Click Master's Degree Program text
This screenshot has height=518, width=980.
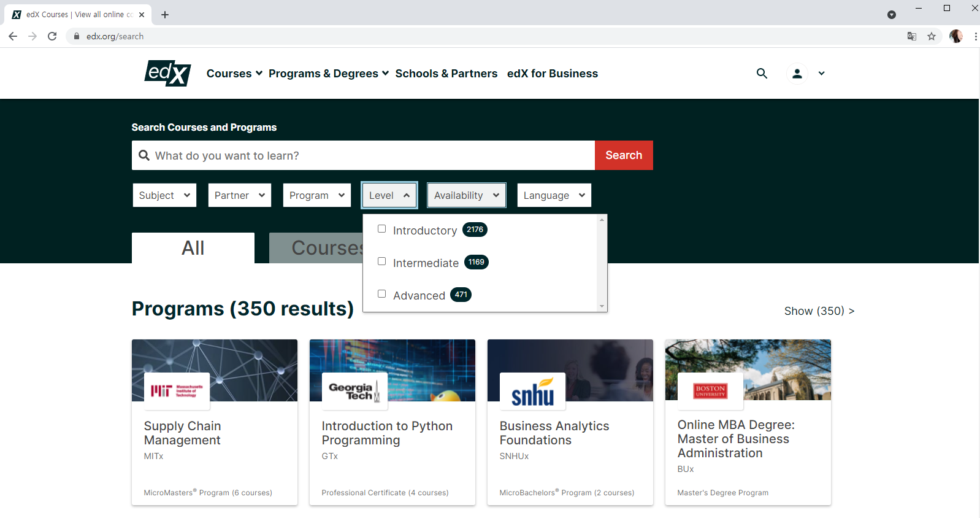click(723, 492)
